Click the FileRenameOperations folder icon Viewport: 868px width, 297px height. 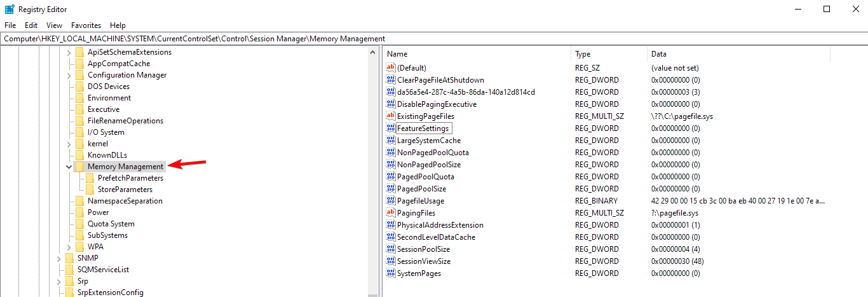(79, 121)
